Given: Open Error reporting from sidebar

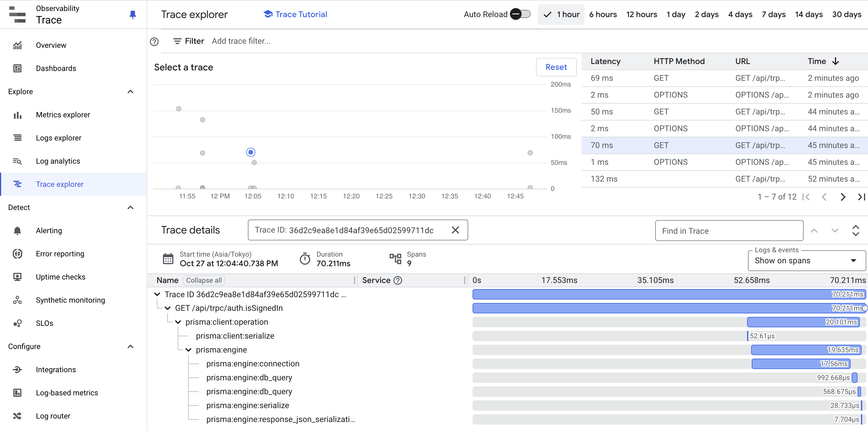Looking at the screenshot, I should click(60, 253).
